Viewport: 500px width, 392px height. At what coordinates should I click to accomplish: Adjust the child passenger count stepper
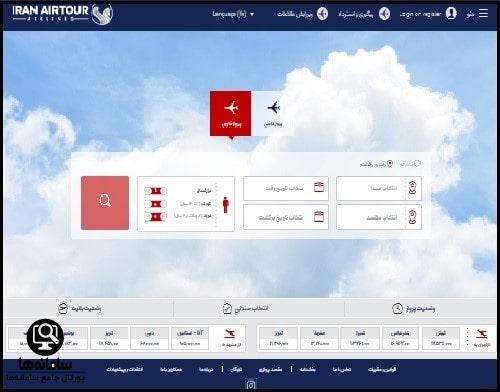click(156, 204)
